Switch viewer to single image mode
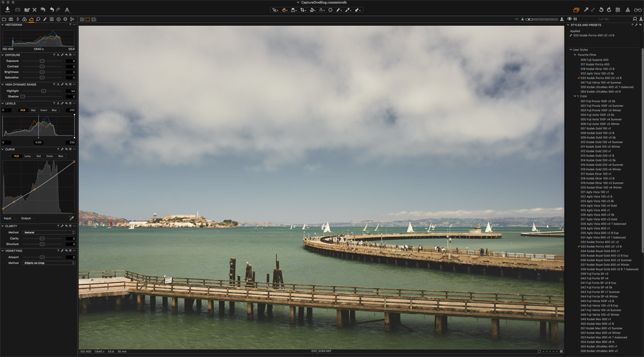The height and width of the screenshot is (357, 644). tap(88, 19)
